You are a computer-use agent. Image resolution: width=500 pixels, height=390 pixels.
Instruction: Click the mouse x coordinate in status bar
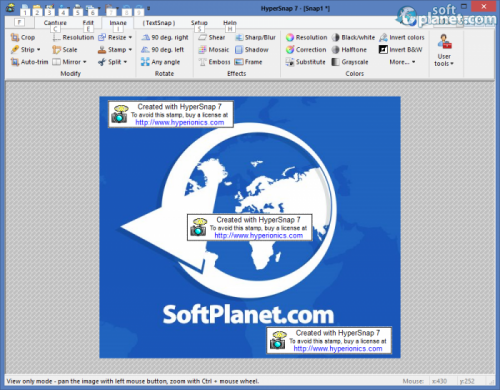point(440,381)
